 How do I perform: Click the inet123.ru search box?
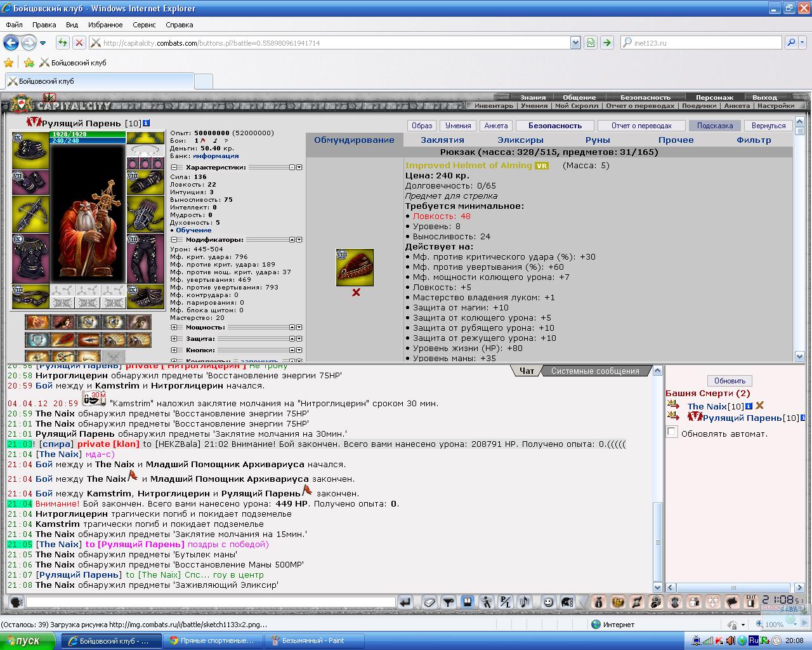tap(701, 43)
